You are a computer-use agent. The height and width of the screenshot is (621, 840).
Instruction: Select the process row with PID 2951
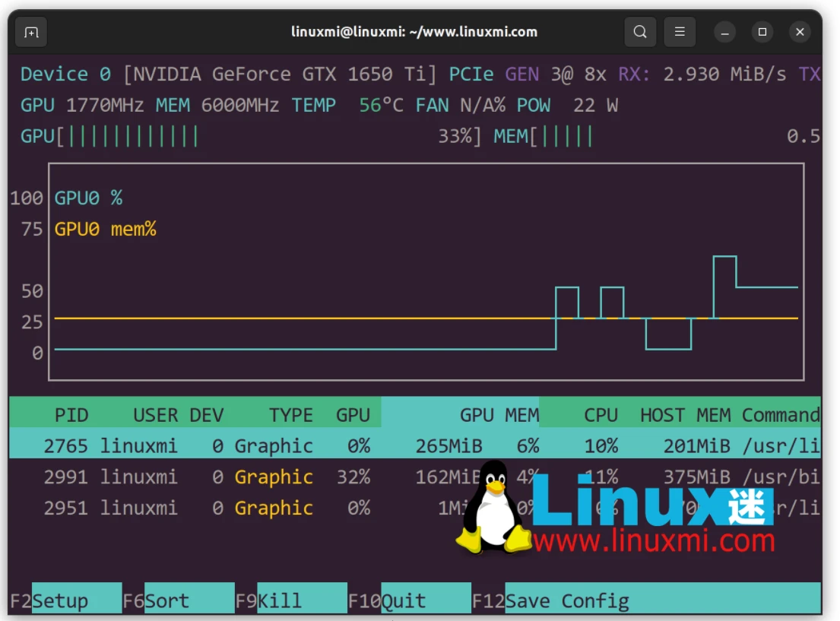tap(304, 508)
